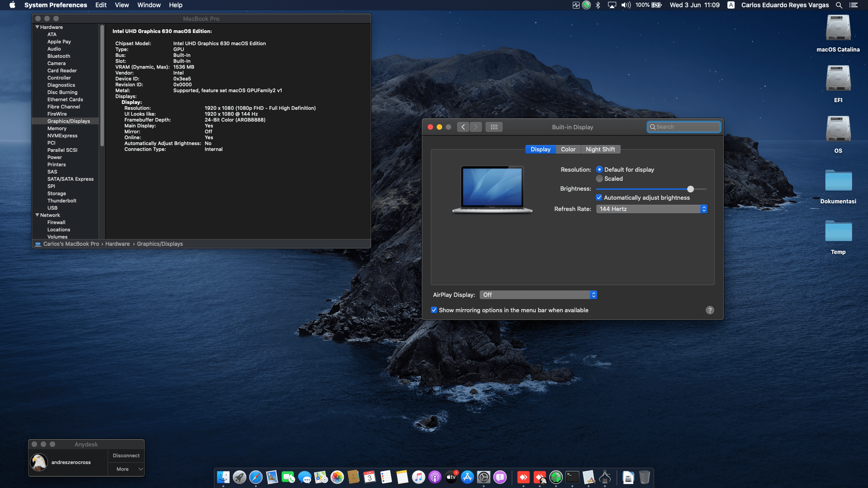868x488 pixels.
Task: Click the Bluetooth icon in the menu bar
Action: [x=598, y=5]
